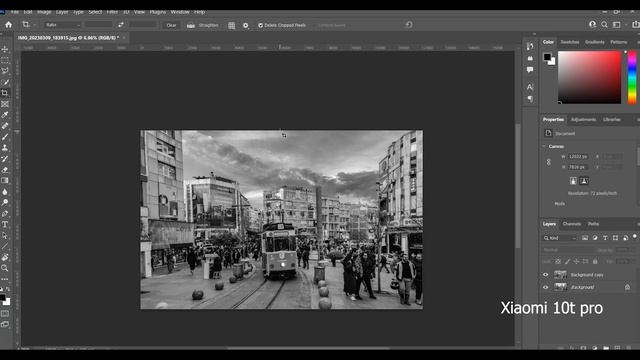
Task: Open the crop tool preset picker arrow
Action: point(35,25)
